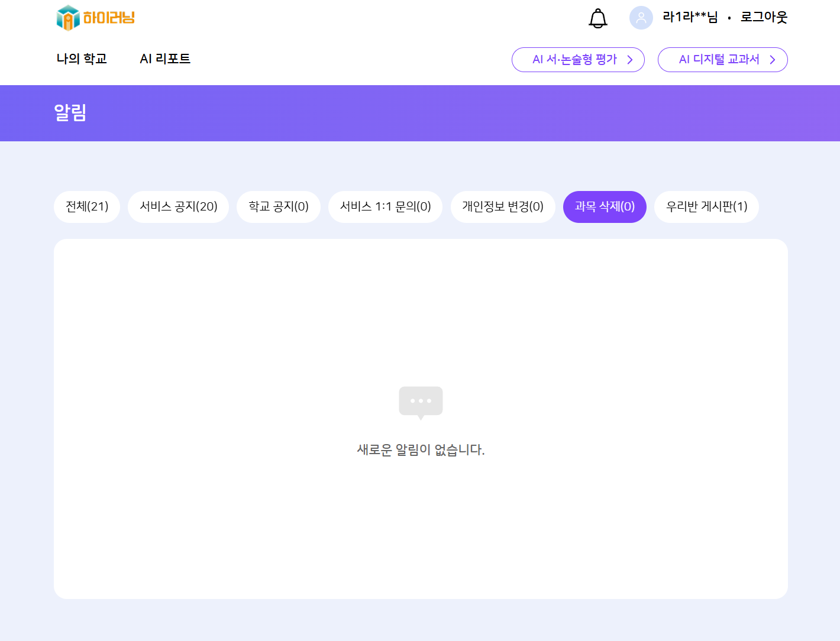This screenshot has height=641, width=840.
Task: Click the gray speech bubble icon
Action: coord(421,402)
